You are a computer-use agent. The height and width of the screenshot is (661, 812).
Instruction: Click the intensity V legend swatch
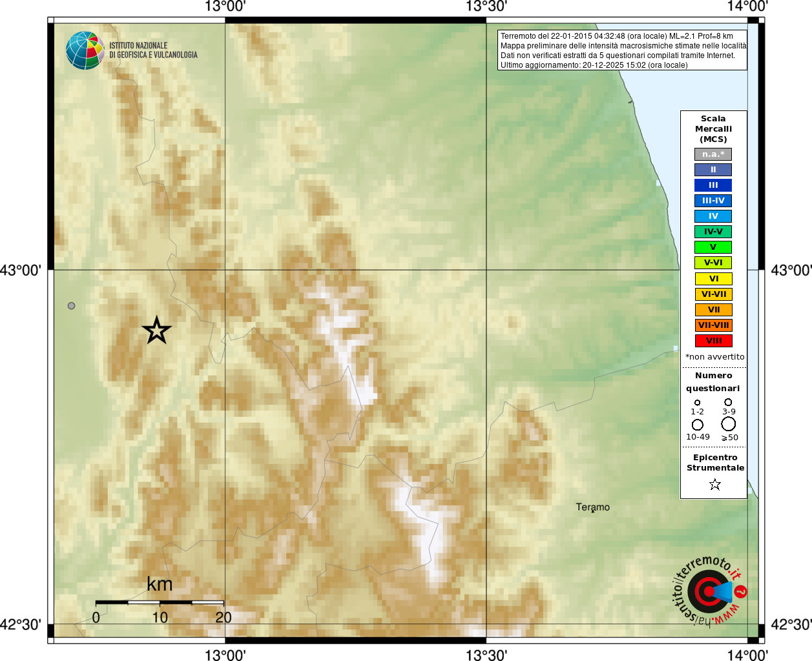[x=713, y=247]
